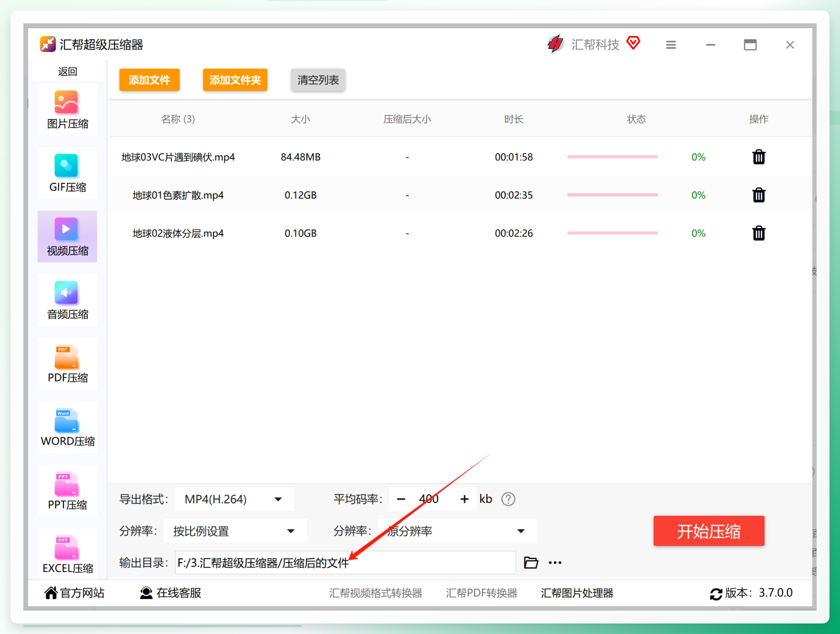Click the average bitrate value 400 field
The width and height of the screenshot is (840, 634).
coord(429,499)
